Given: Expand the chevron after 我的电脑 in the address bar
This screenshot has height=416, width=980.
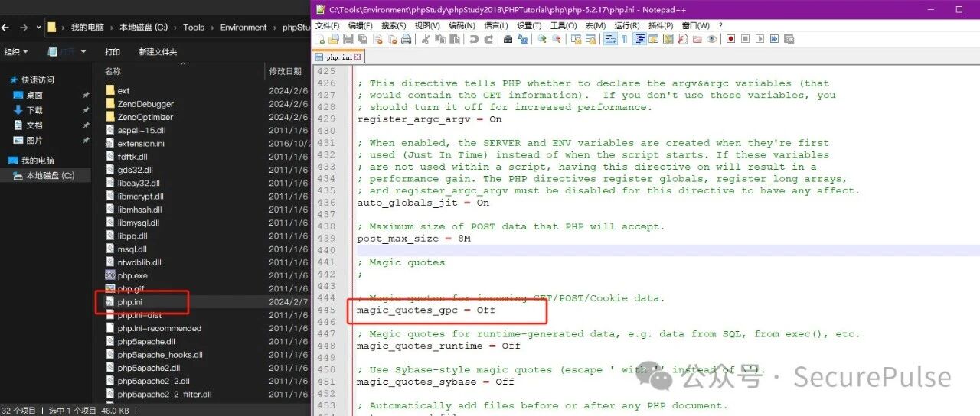Looking at the screenshot, I should (x=113, y=28).
